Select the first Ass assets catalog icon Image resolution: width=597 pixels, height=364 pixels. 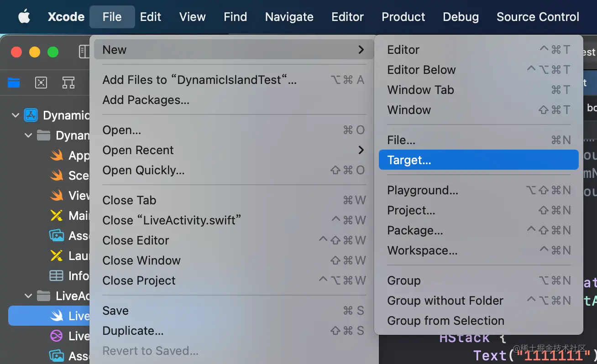coord(56,235)
